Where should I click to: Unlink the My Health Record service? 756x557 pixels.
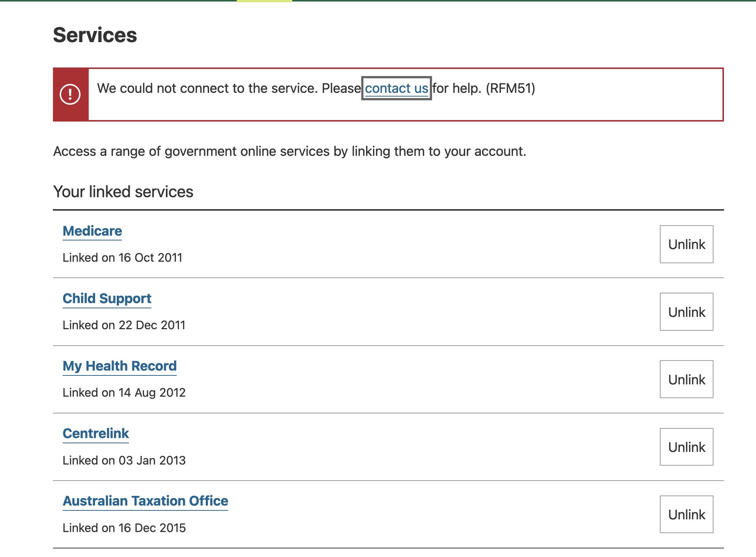(x=686, y=379)
